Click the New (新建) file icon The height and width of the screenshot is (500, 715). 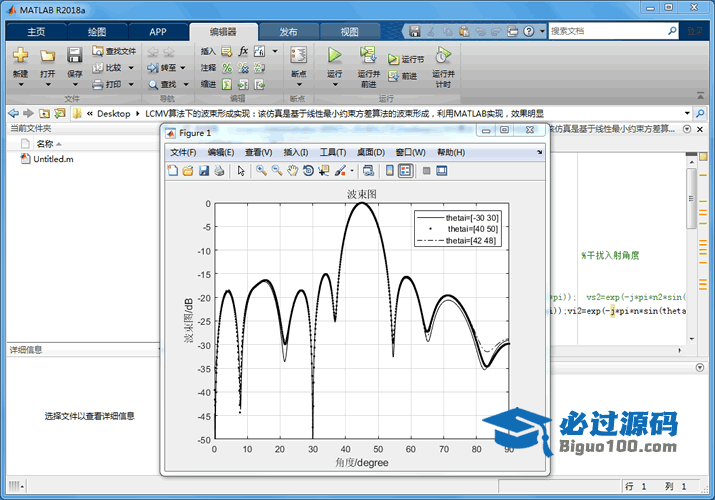point(20,56)
